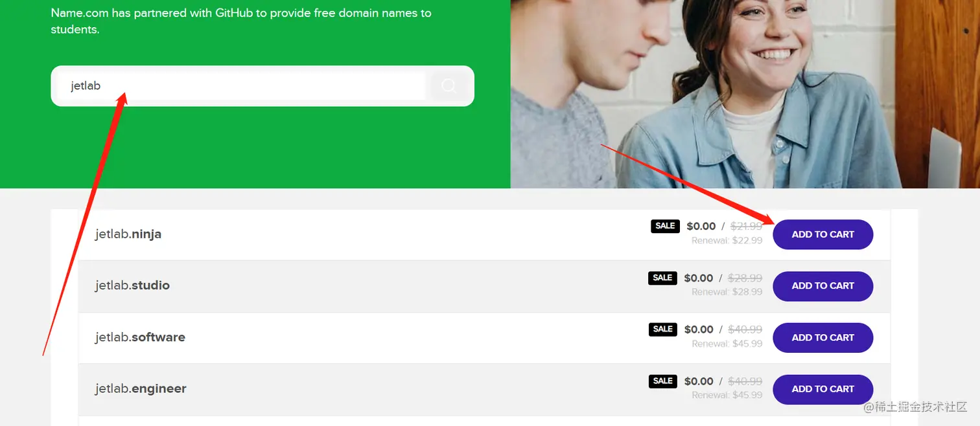This screenshot has width=980, height=426.
Task: Select the jetlab.ninja domain name
Action: point(128,234)
